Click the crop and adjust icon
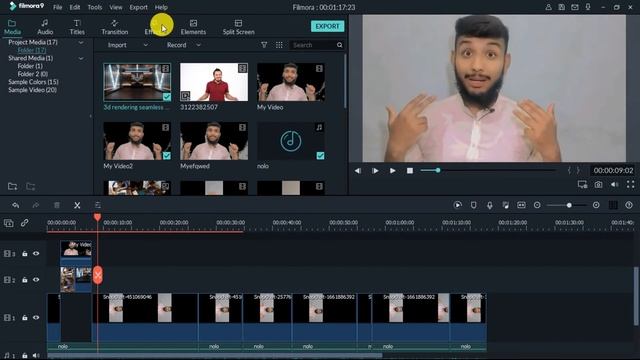This screenshot has width=640, height=360. tap(98, 205)
